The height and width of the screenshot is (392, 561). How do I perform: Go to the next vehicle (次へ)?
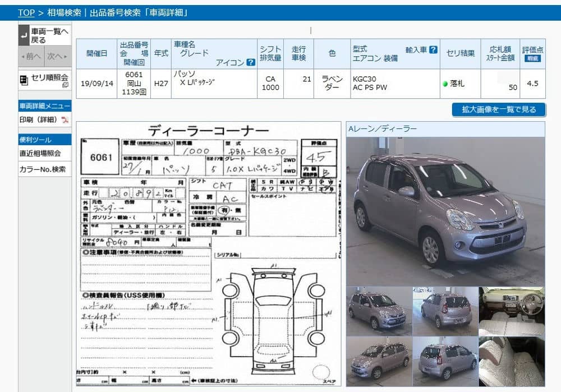[x=58, y=56]
